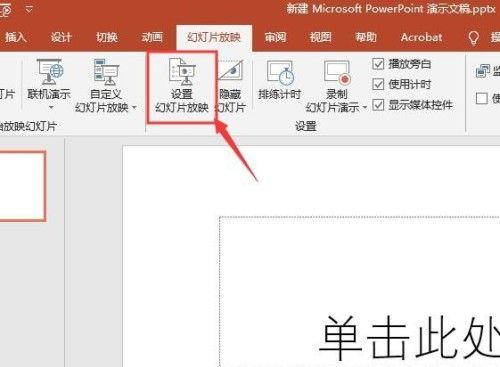The image size is (500, 367).
Task: Click the monitor selection icon at the ribbon's right
Action: click(x=483, y=71)
